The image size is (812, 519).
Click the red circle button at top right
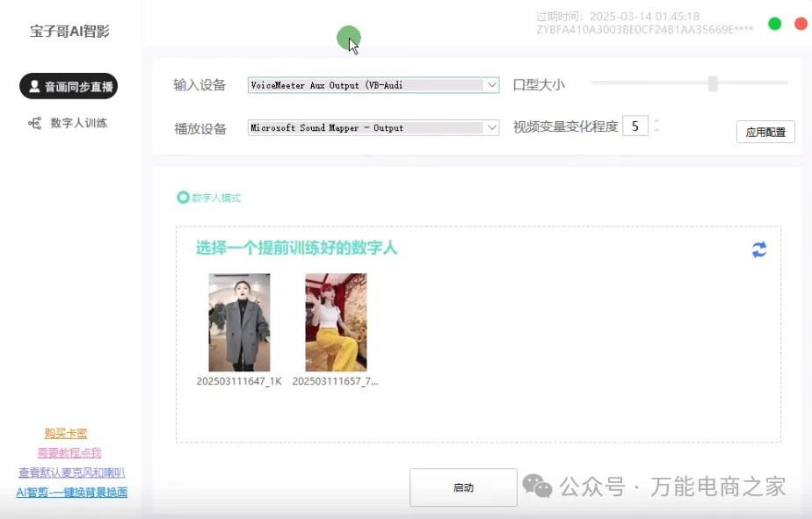(801, 24)
